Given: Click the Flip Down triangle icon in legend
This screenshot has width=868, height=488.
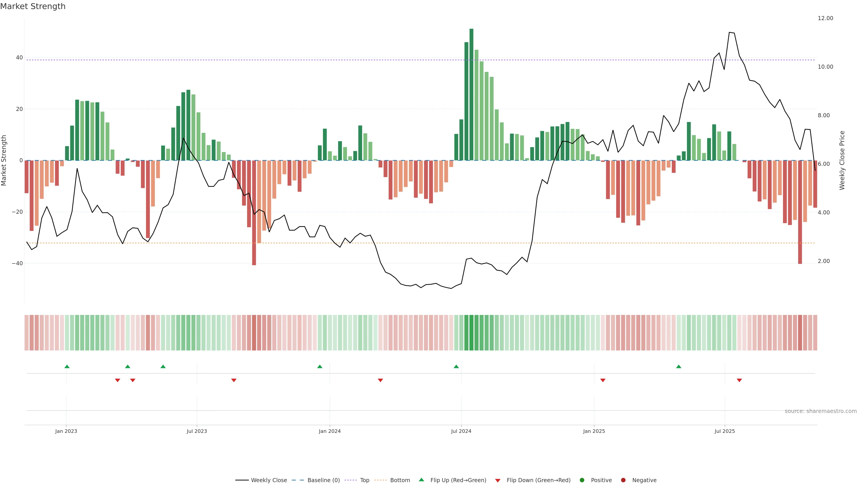Looking at the screenshot, I should [x=498, y=481].
